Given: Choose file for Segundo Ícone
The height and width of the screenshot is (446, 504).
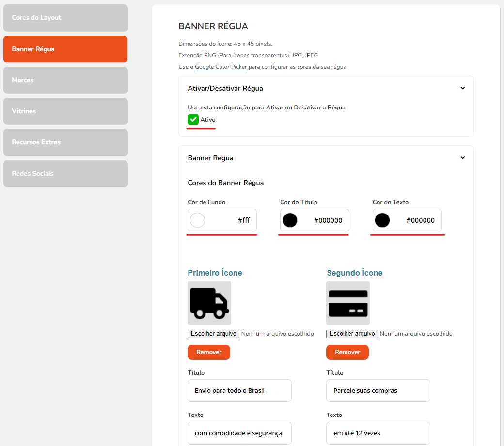Looking at the screenshot, I should tap(352, 334).
